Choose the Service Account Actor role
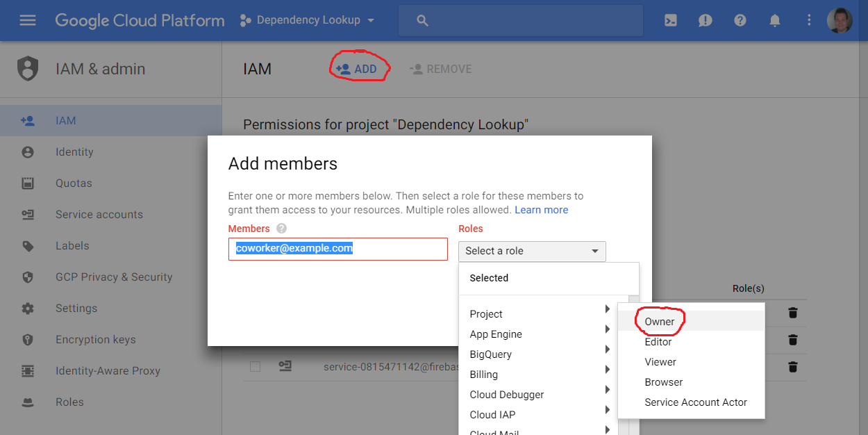 point(691,402)
